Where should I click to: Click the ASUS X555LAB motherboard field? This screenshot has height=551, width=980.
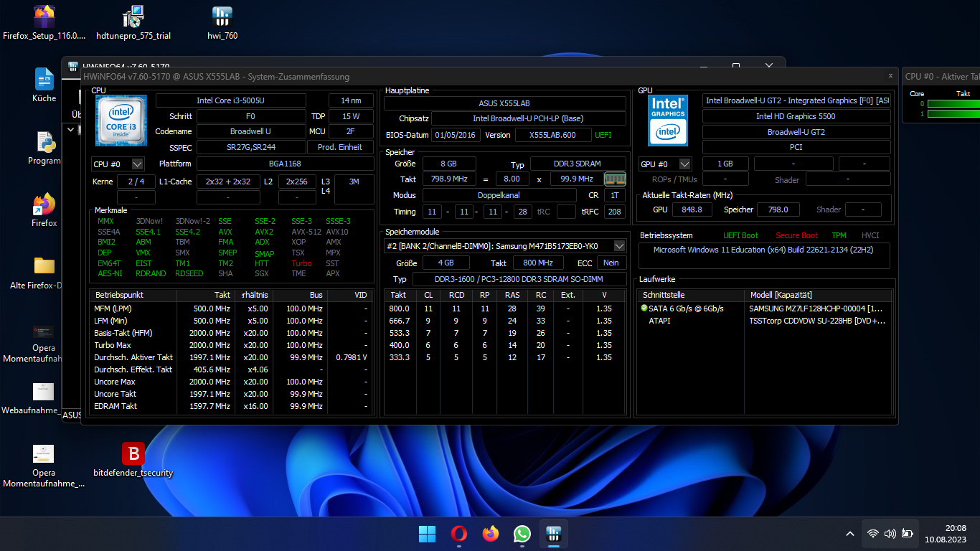tap(504, 103)
